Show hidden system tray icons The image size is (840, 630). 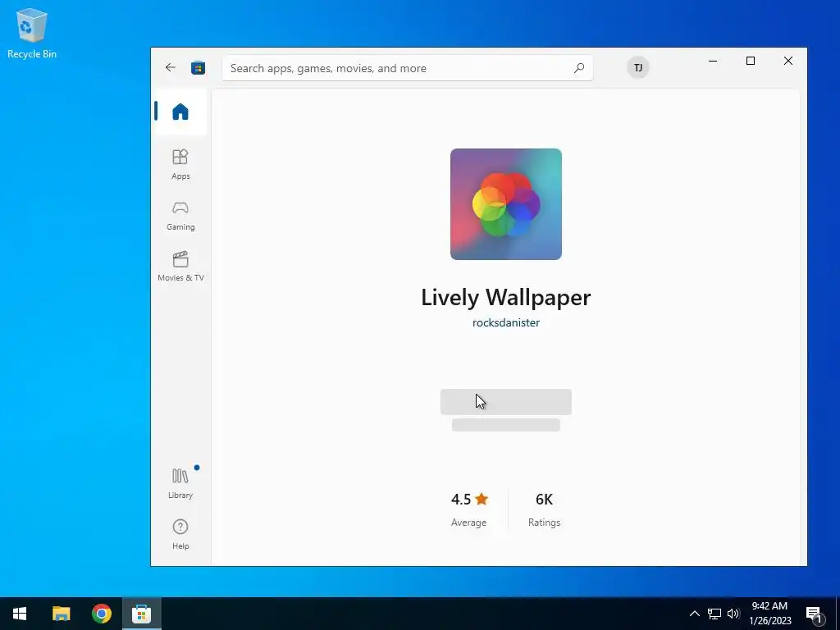coord(694,614)
